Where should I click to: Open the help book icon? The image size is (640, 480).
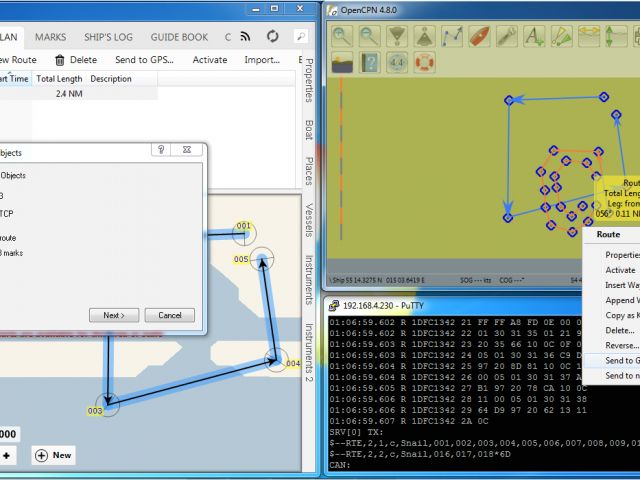coord(370,63)
